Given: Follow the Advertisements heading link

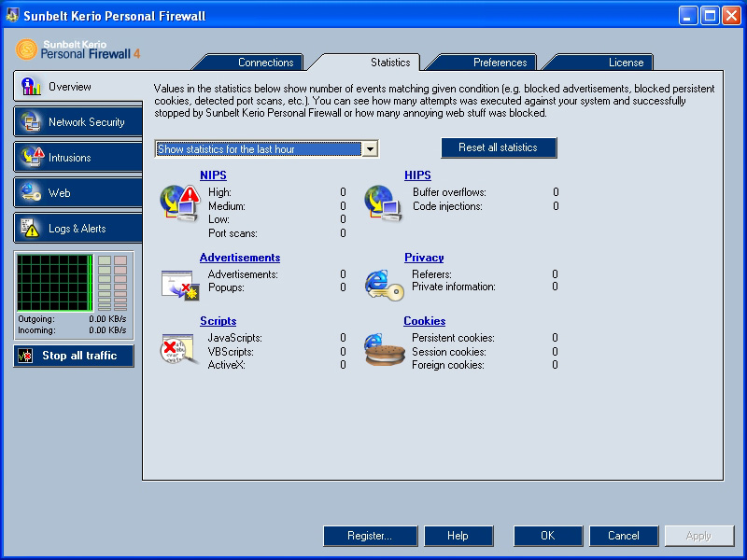Looking at the screenshot, I should (x=240, y=258).
